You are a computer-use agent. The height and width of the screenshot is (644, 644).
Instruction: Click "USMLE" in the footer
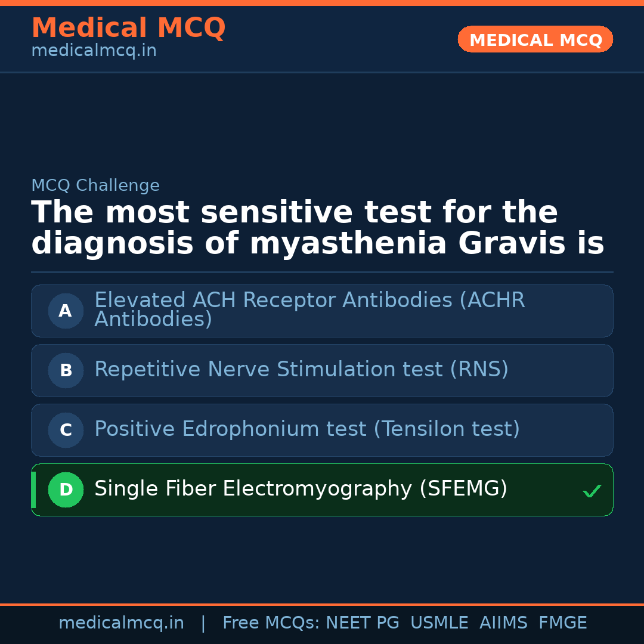tap(439, 623)
